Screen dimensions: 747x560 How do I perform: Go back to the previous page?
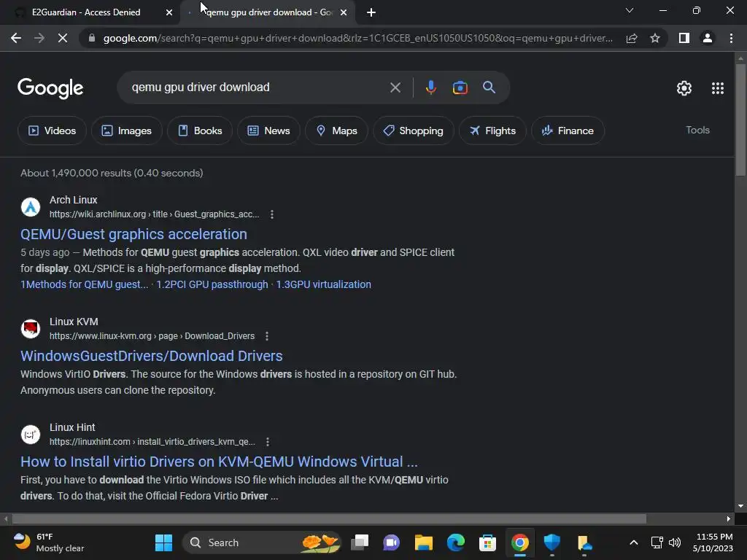coord(16,38)
